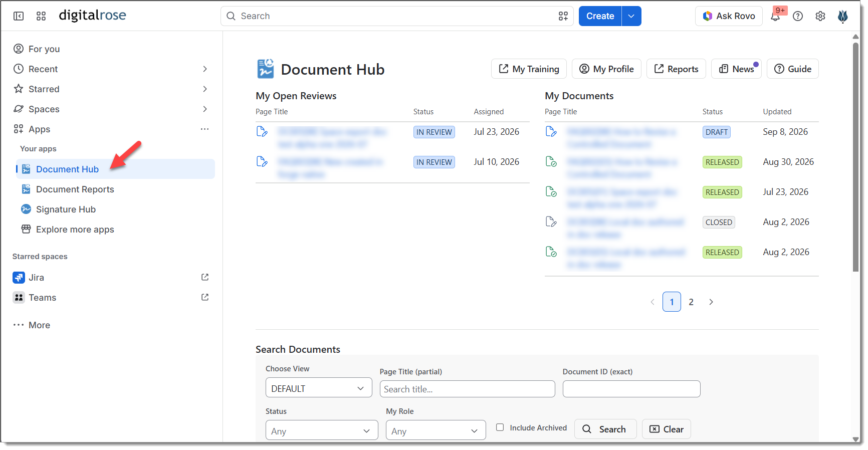Go to page 2 of My Documents
Image resolution: width=868 pixels, height=450 pixels.
691,302
